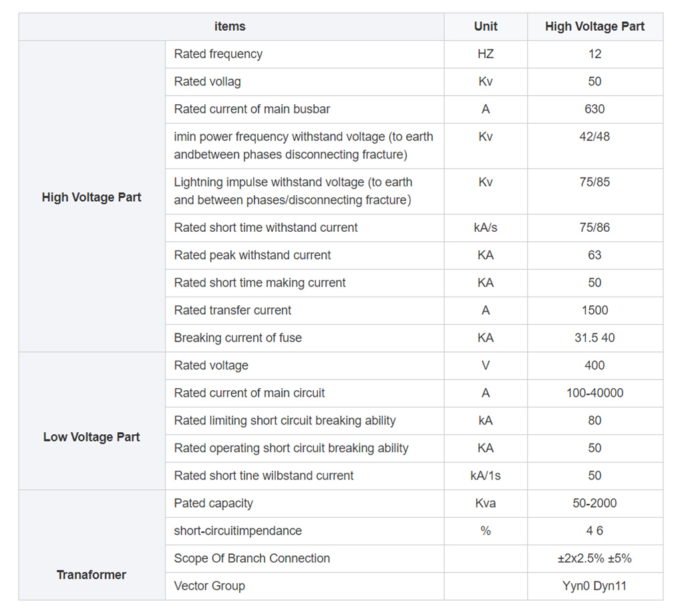Click the "Unit" column header
This screenshot has height=616, width=684.
486,27
